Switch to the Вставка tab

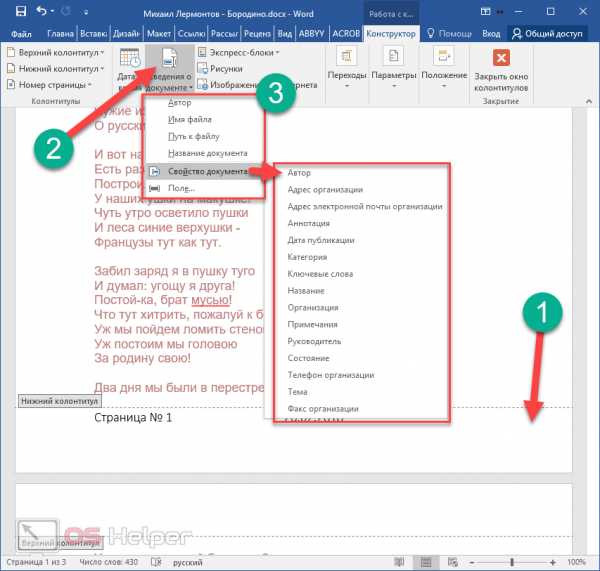click(93, 34)
